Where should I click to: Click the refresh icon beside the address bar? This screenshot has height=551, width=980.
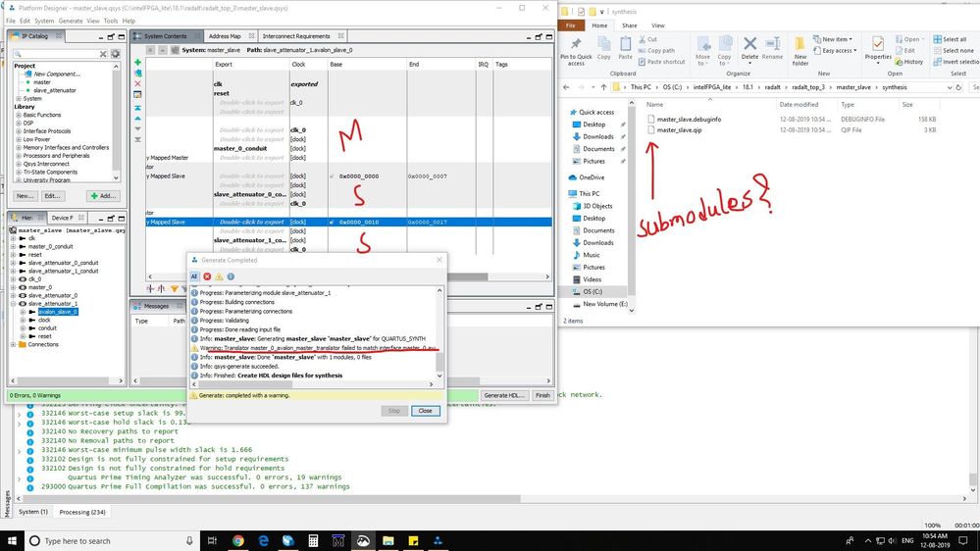(x=958, y=87)
